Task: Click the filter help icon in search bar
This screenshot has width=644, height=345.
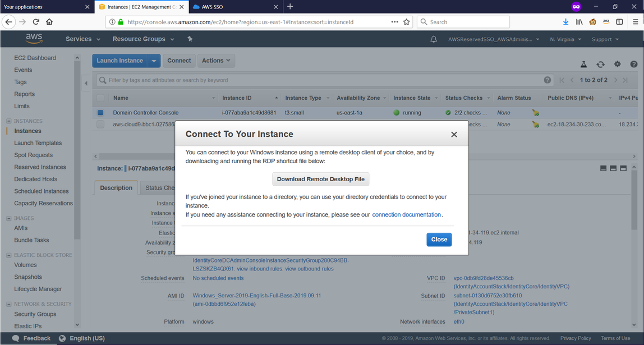Action: pyautogui.click(x=547, y=80)
